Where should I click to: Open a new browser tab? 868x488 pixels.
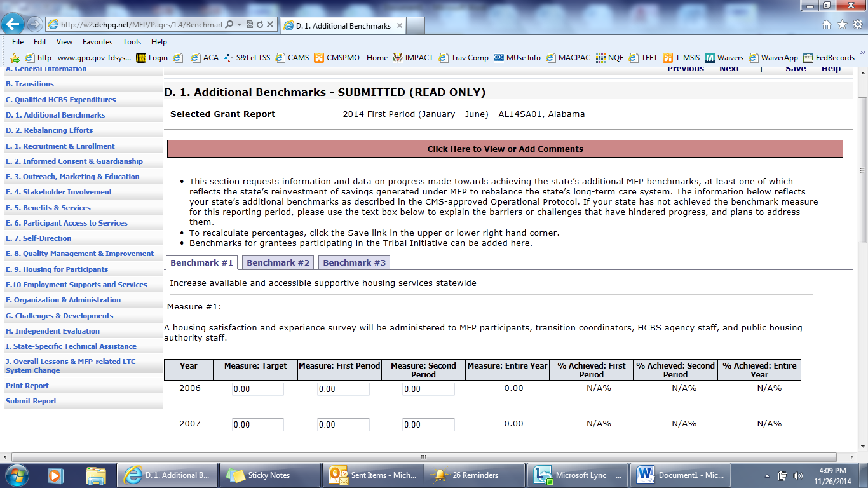point(416,25)
